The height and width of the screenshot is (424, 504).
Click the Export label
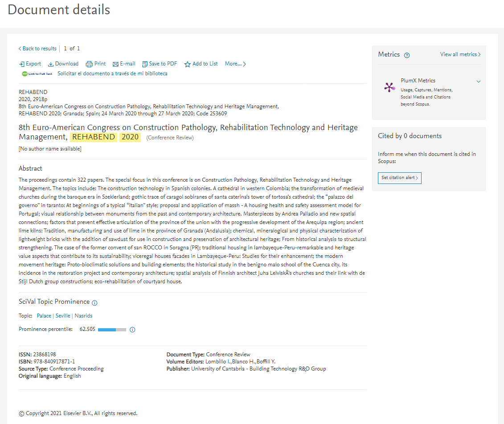point(33,64)
